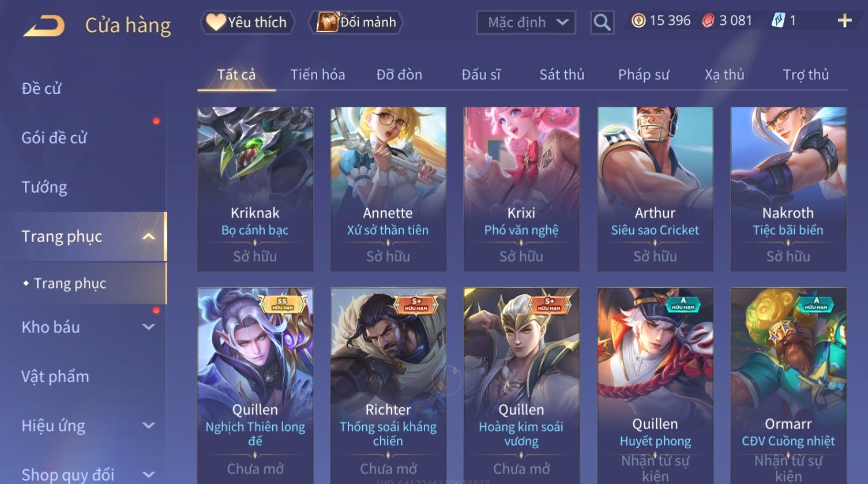Open the search magnifier icon
This screenshot has height=484, width=868.
coord(602,22)
